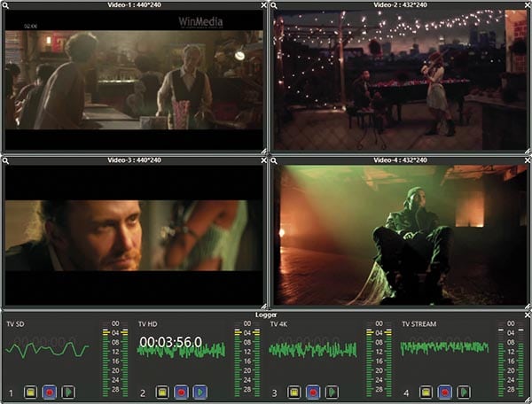Stop logger channel 2 TV HD
The height and width of the screenshot is (404, 532).
(x=162, y=392)
